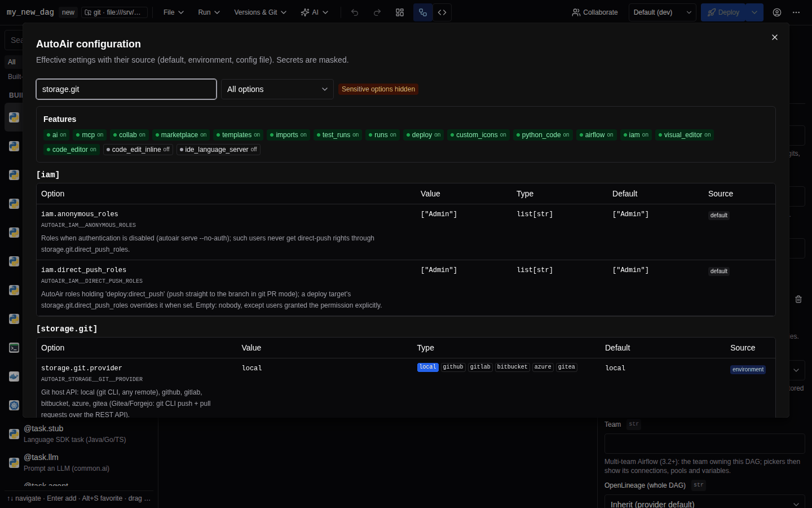
Task: Open the All options filter dropdown
Action: [x=277, y=89]
